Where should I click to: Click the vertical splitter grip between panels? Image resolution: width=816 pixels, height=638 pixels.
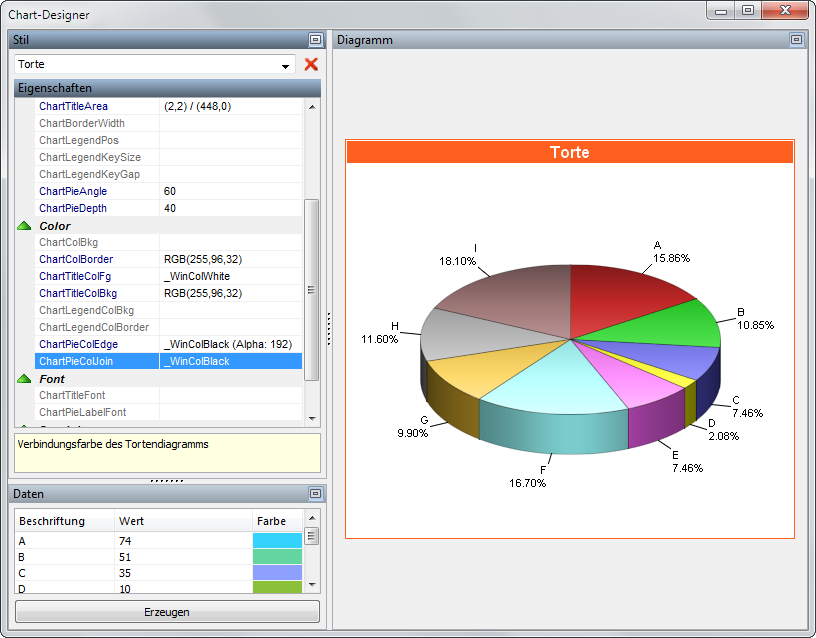point(328,330)
